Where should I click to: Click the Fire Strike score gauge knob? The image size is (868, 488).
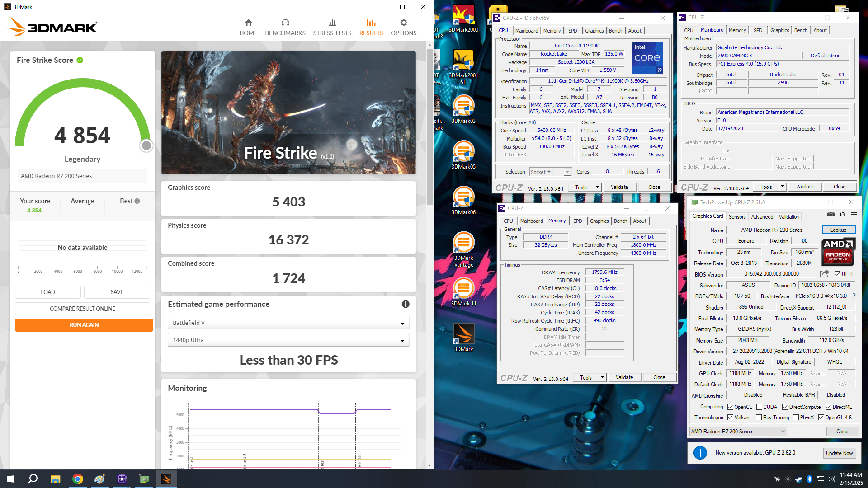point(146,145)
